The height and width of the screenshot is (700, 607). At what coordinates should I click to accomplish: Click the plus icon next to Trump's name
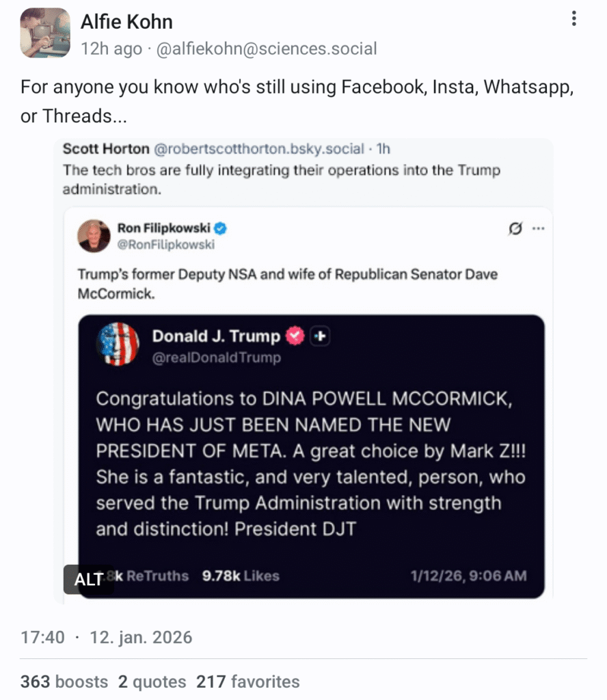pos(320,336)
